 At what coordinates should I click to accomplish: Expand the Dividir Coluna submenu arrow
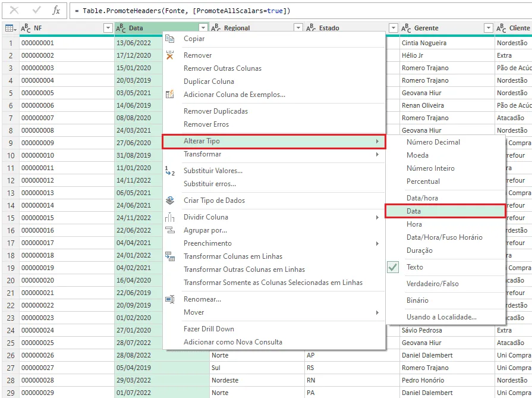point(377,217)
